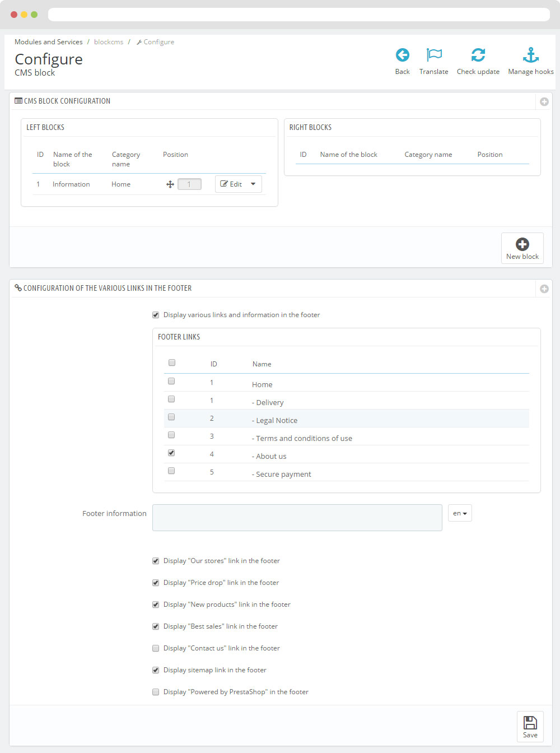
Task: Enable "Powered by PrestaShop" footer checkbox
Action: [156, 692]
